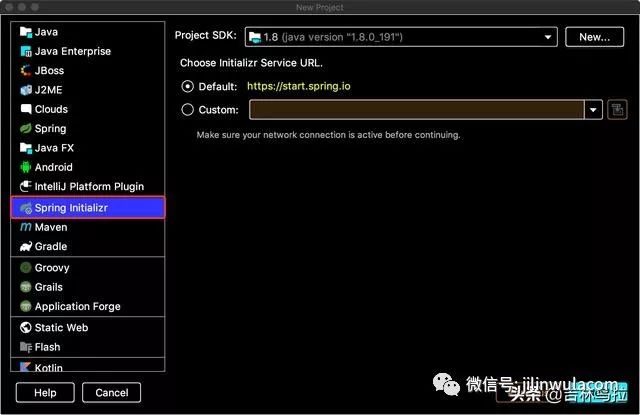Click the Grails label

click(49, 287)
